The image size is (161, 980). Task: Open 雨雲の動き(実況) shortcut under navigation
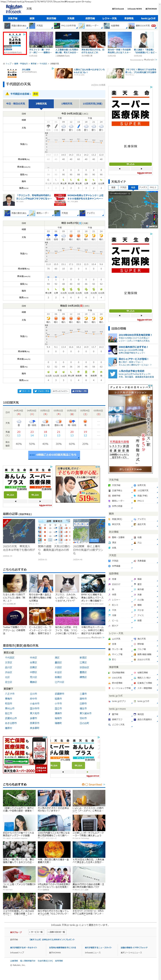click(16, 26)
